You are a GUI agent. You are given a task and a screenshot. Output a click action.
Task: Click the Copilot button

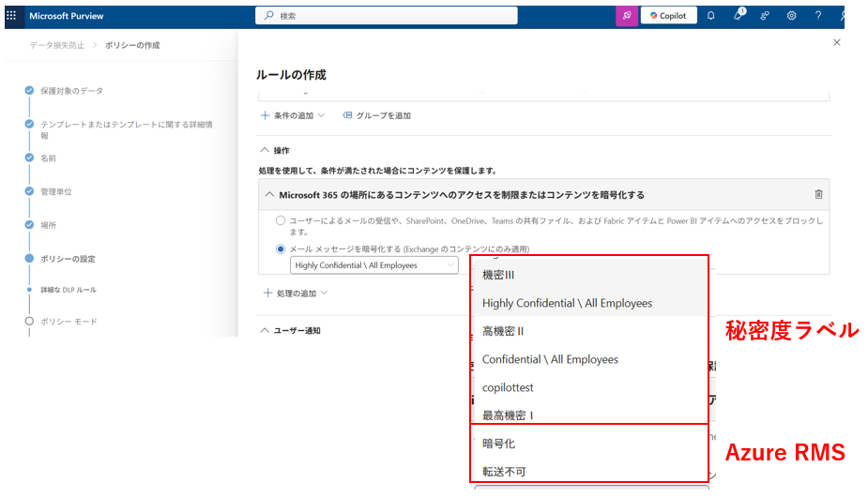[668, 16]
